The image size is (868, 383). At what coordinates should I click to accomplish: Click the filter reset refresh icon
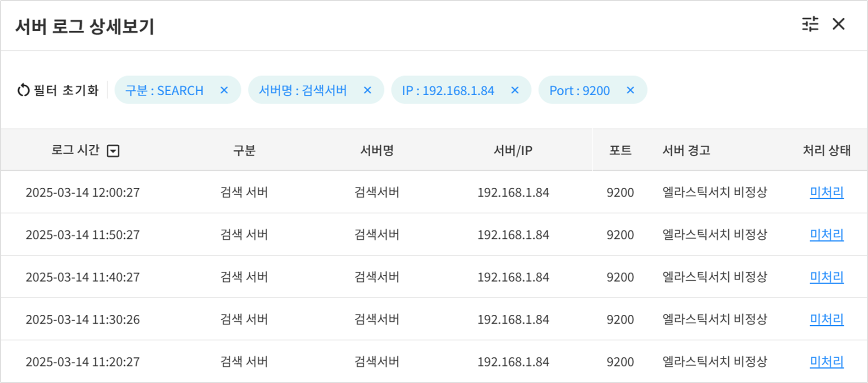[x=23, y=90]
